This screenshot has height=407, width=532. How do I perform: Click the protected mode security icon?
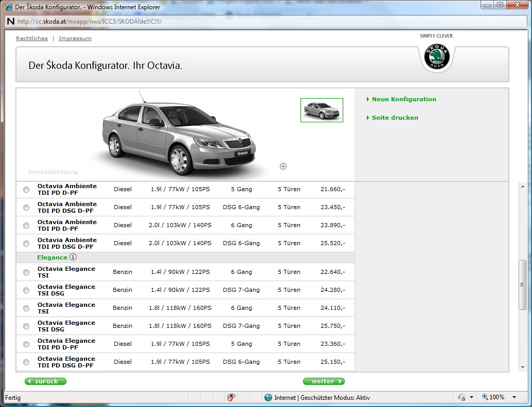click(x=462, y=397)
